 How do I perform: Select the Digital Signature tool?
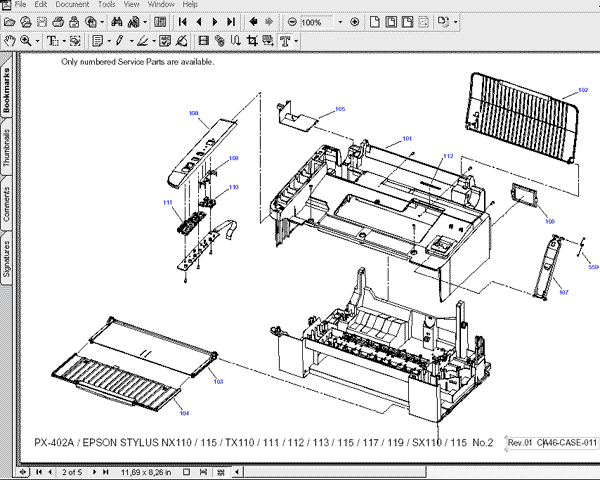click(181, 41)
